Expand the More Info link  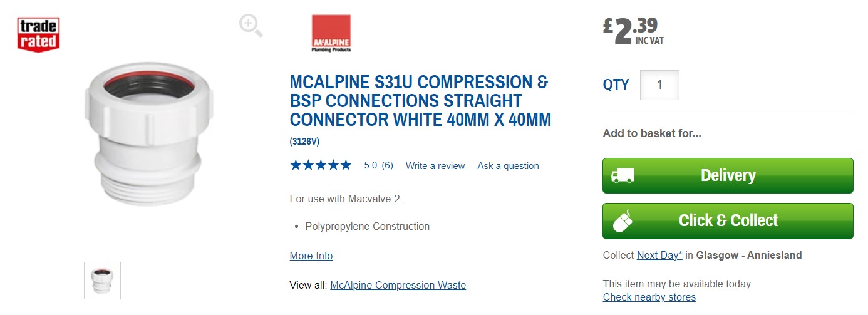tap(311, 256)
